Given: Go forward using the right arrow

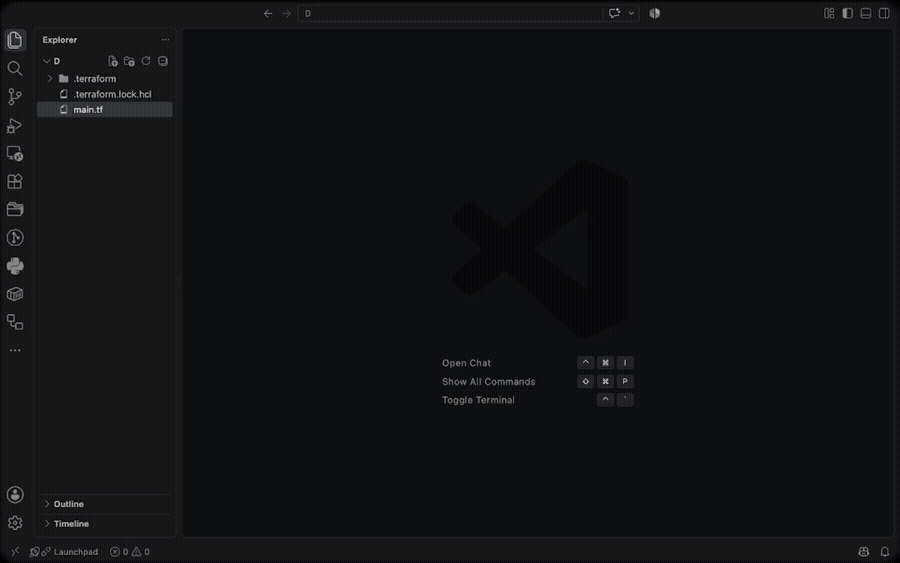Looking at the screenshot, I should coord(286,13).
